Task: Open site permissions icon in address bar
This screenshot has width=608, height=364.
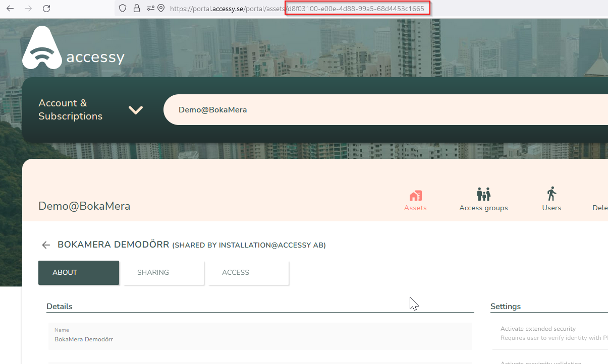Action: tap(150, 9)
